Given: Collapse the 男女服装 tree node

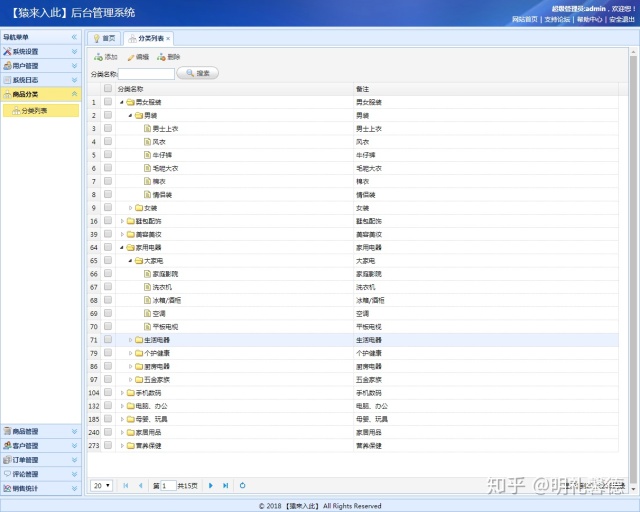Looking at the screenshot, I should click(x=122, y=102).
